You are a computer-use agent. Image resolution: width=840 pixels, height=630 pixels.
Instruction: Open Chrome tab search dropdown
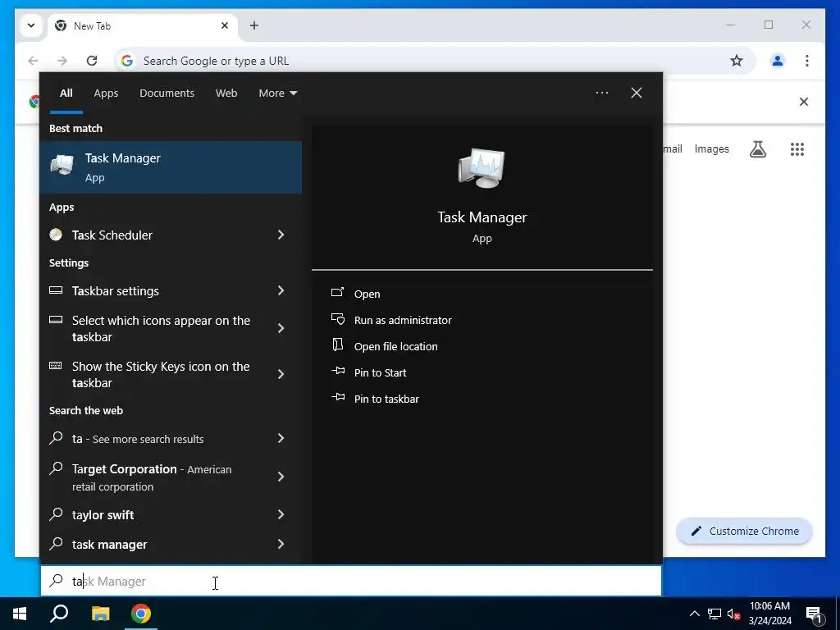pos(31,25)
